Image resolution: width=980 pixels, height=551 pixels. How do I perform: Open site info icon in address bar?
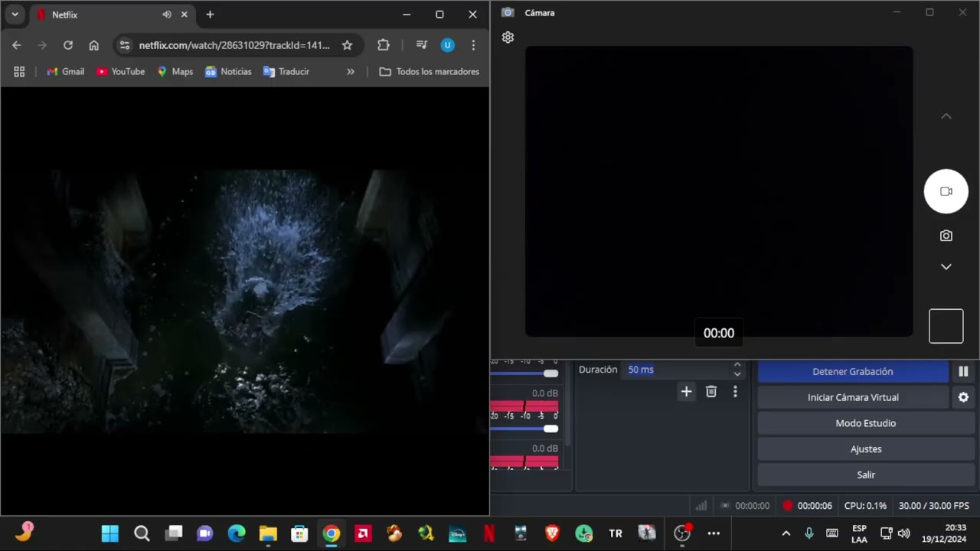point(126,45)
